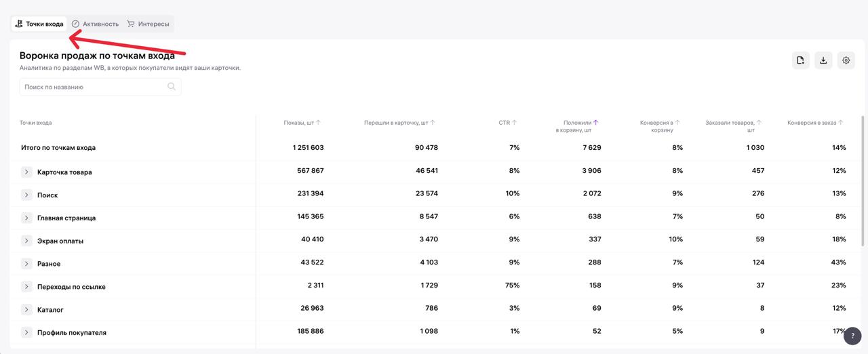The width and height of the screenshot is (868, 354).
Task: Click the Итого по точкам входа row label
Action: click(58, 148)
